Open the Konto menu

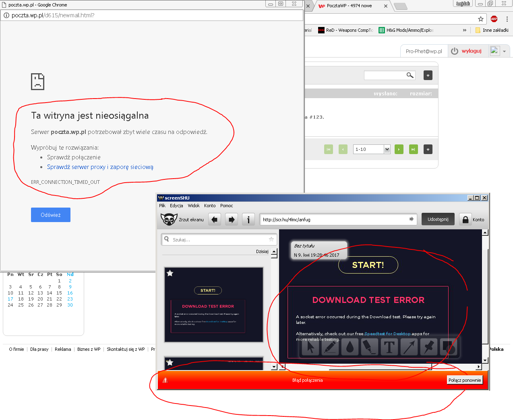(x=210, y=206)
